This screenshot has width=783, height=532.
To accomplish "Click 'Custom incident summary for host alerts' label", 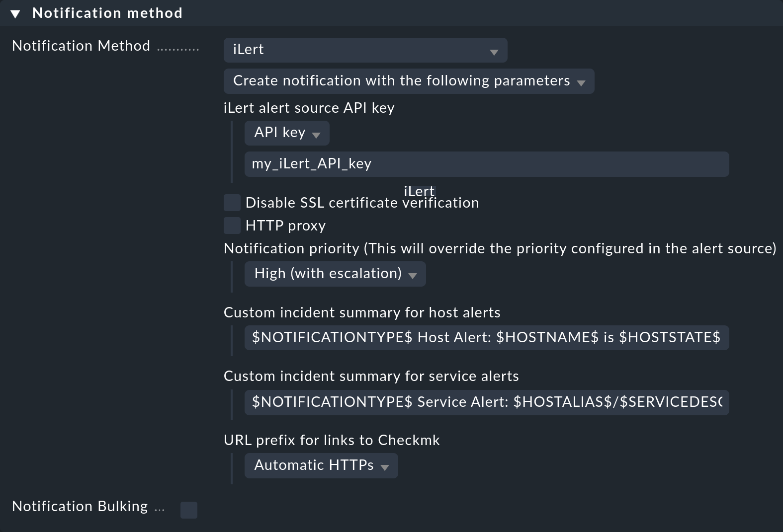I will point(362,312).
